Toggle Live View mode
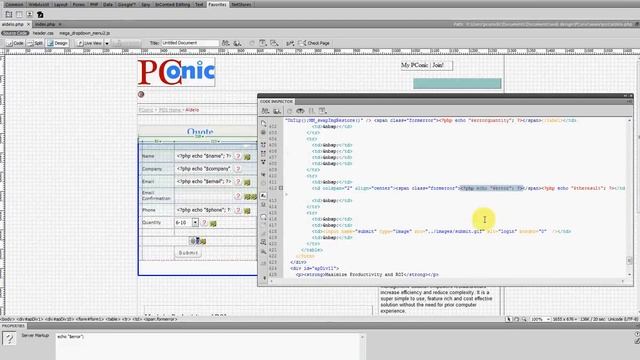This screenshot has width=640, height=360. pyautogui.click(x=90, y=43)
